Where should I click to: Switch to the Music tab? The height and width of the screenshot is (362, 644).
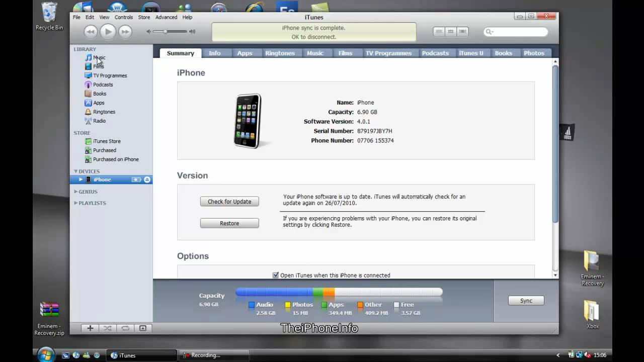pos(315,53)
